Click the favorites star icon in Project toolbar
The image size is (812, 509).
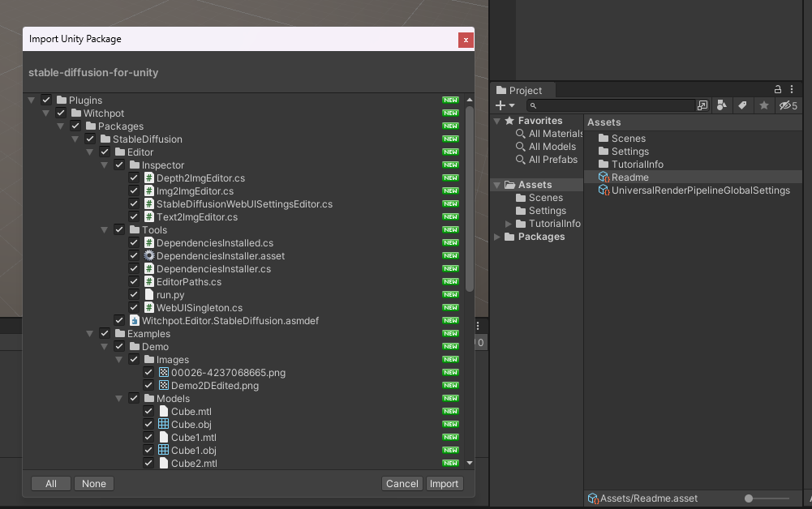tap(764, 105)
